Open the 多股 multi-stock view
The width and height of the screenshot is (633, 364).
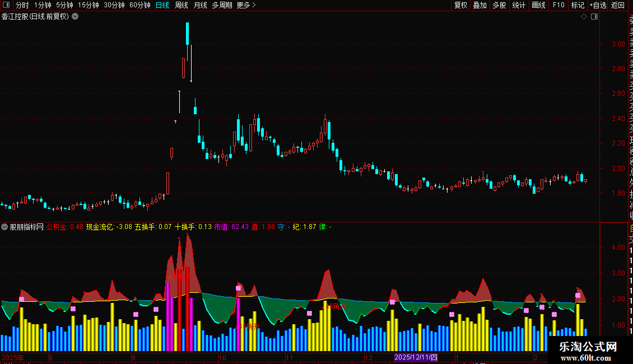coord(499,5)
